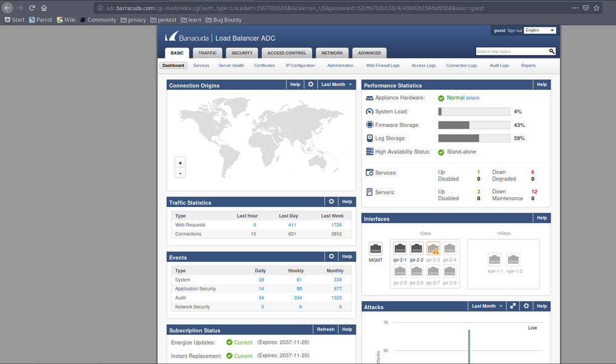The height and width of the screenshot is (364, 616).
Task: Open Appliance Hardware details link
Action: click(472, 98)
